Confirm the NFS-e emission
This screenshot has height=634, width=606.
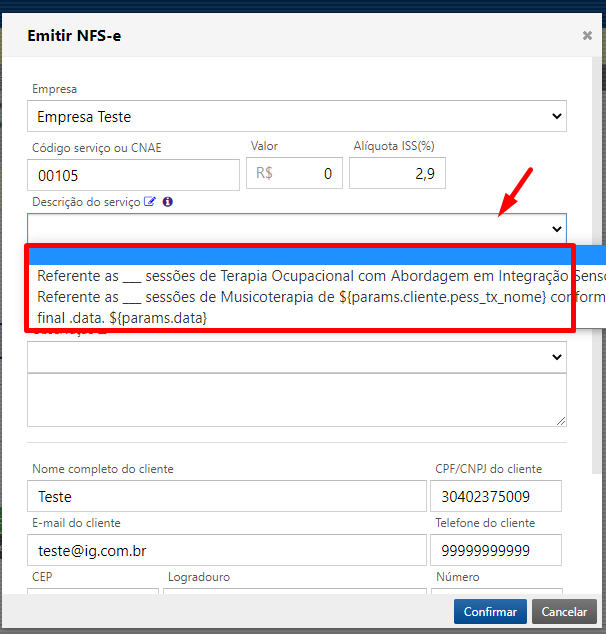coord(490,611)
